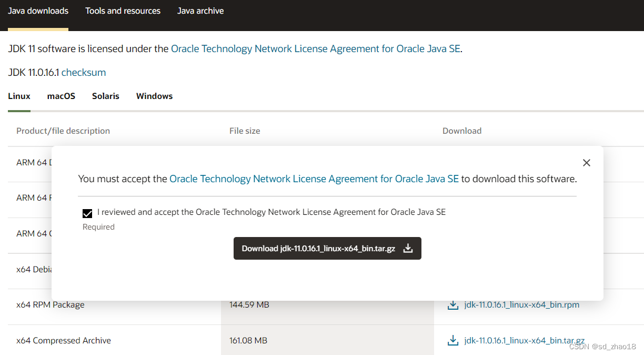Uncheck the license agreement acceptance checkbox
This screenshot has height=355, width=644.
(87, 213)
